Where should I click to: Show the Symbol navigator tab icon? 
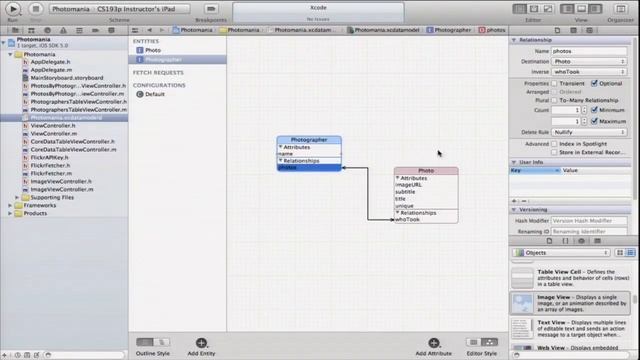pos(31,30)
